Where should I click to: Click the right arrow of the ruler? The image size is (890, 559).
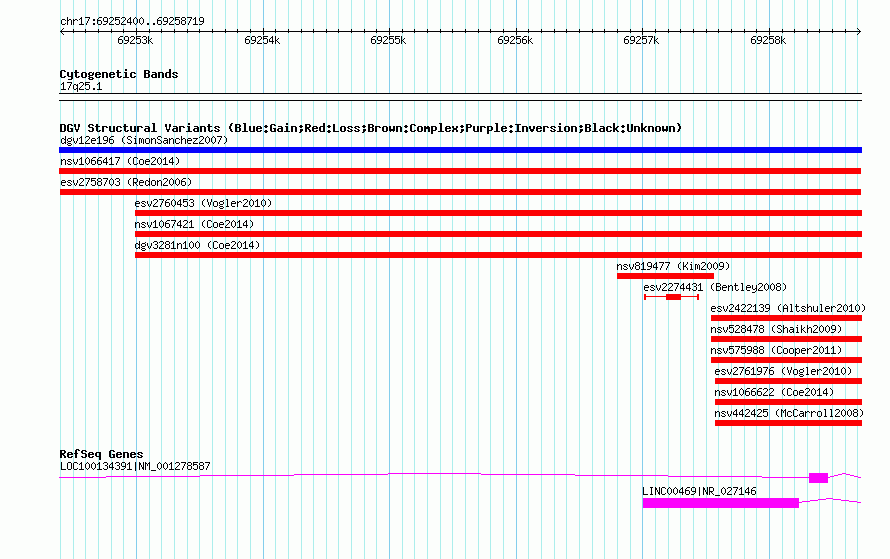[x=858, y=32]
